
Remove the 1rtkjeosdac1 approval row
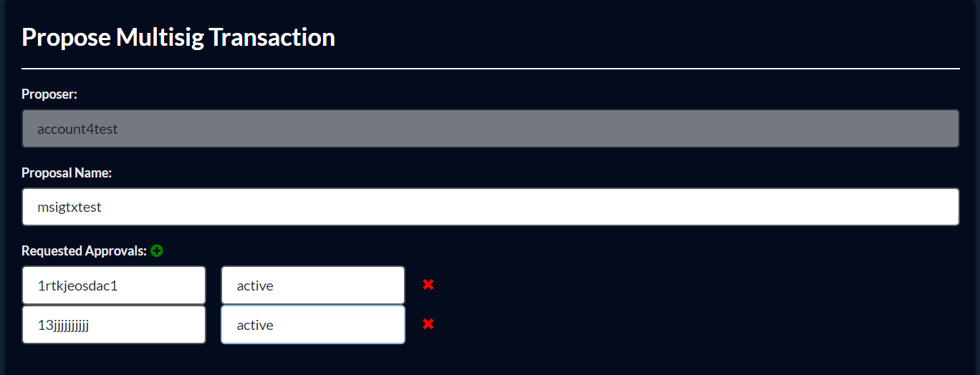[x=428, y=285]
